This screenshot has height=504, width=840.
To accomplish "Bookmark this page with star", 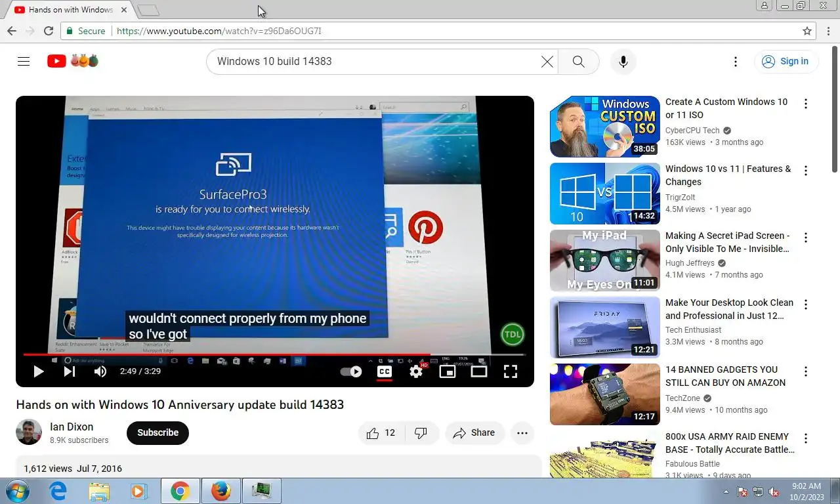I will [807, 31].
